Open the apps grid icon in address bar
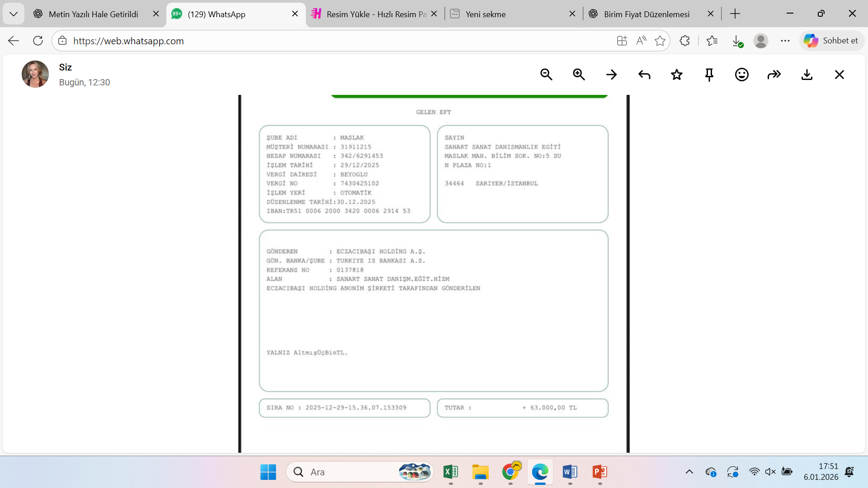The image size is (868, 488). (x=622, y=41)
